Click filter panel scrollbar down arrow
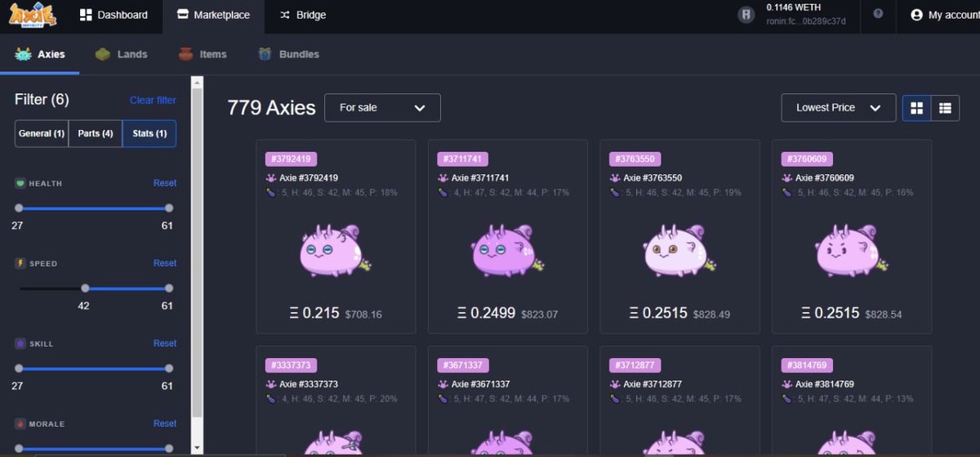Screen dimensions: 980x457 point(196,448)
